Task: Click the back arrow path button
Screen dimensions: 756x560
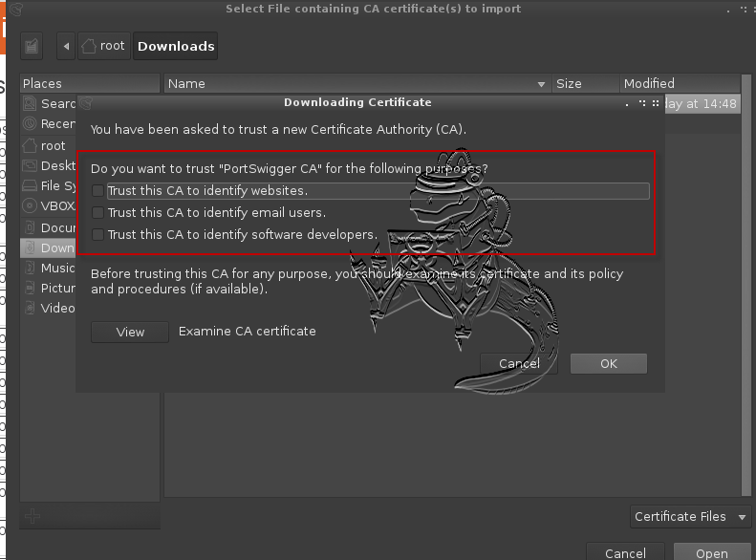Action: 66,46
